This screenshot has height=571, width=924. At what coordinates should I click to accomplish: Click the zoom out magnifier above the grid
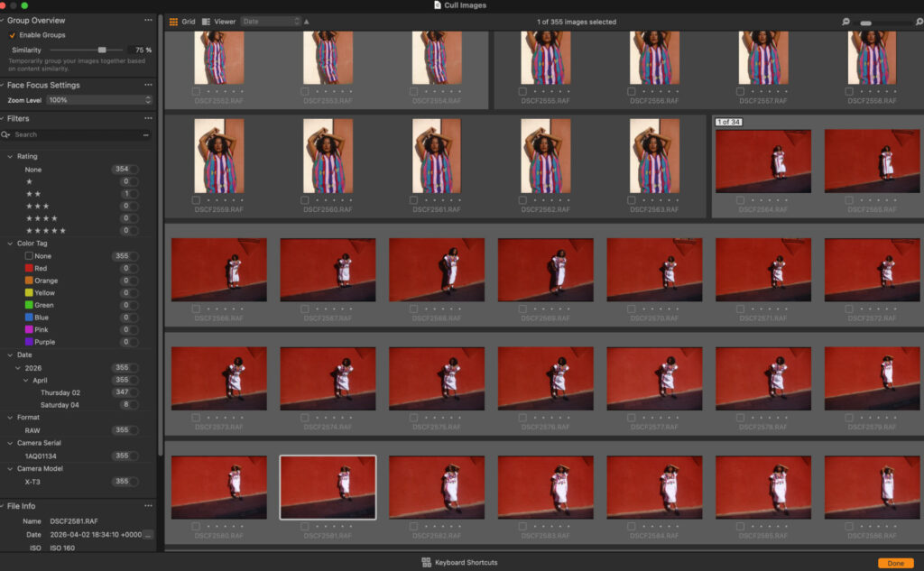point(845,21)
